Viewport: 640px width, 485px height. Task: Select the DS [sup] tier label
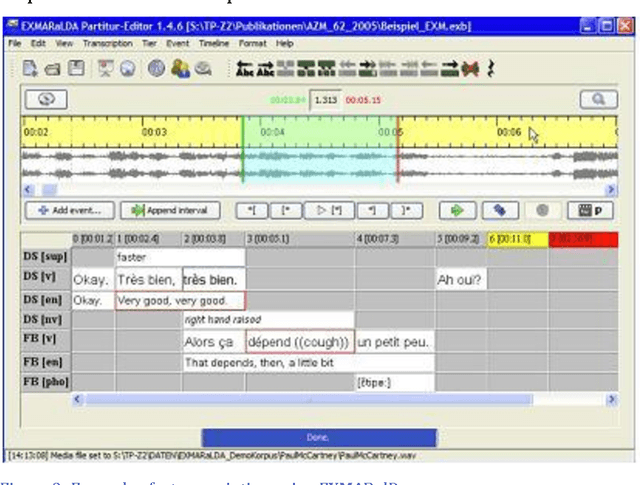pos(45,257)
